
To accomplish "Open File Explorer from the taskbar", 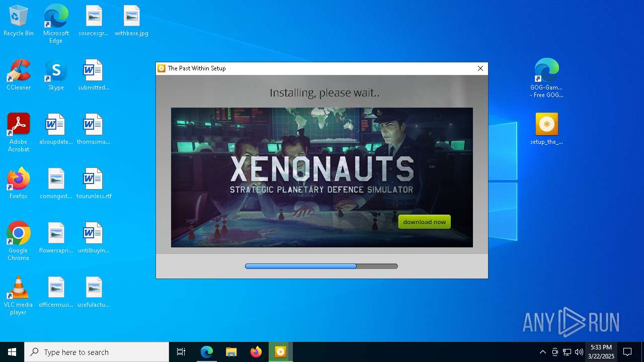I will pyautogui.click(x=231, y=352).
